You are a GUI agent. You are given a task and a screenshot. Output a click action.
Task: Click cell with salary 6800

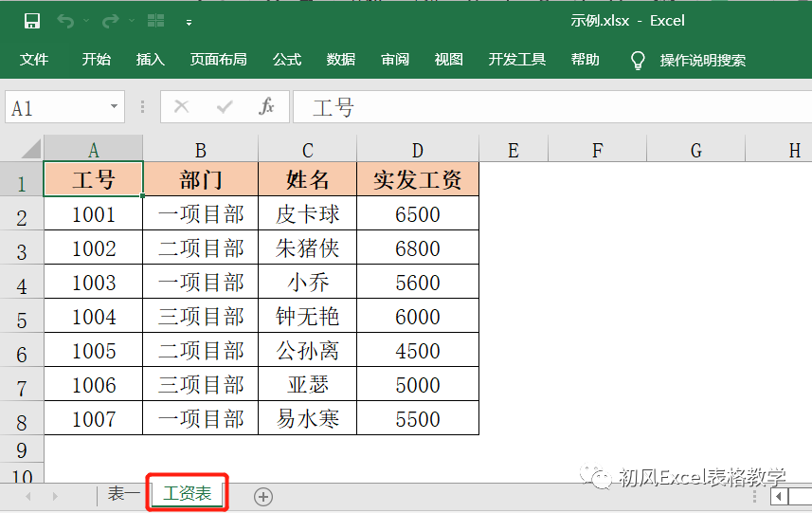[418, 247]
